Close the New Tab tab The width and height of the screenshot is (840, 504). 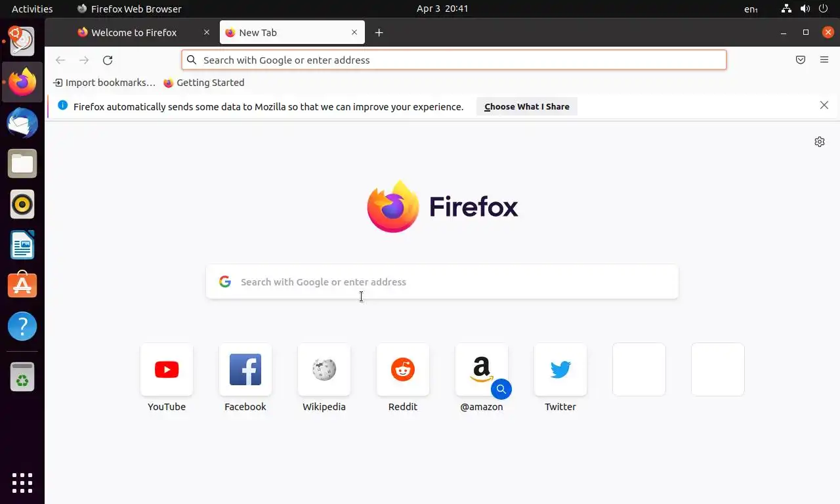click(x=354, y=32)
